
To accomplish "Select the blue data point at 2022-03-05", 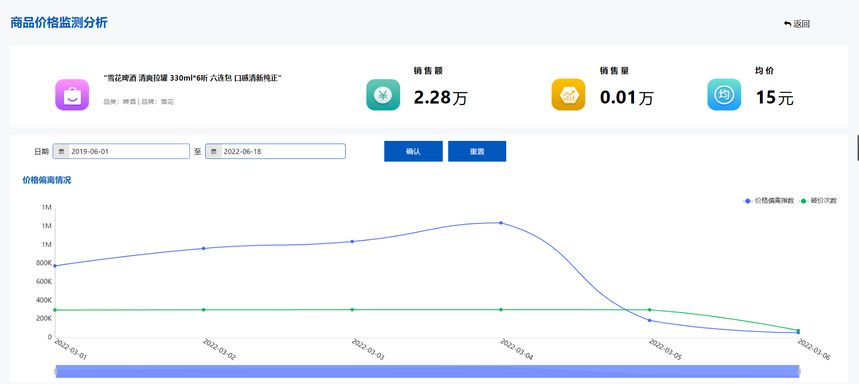I will click(x=650, y=320).
